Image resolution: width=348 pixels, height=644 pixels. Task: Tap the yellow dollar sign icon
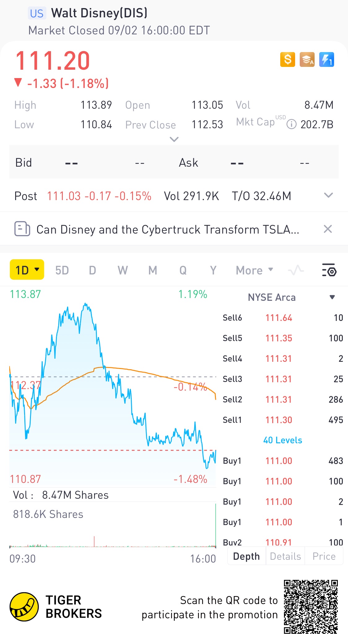click(x=288, y=59)
